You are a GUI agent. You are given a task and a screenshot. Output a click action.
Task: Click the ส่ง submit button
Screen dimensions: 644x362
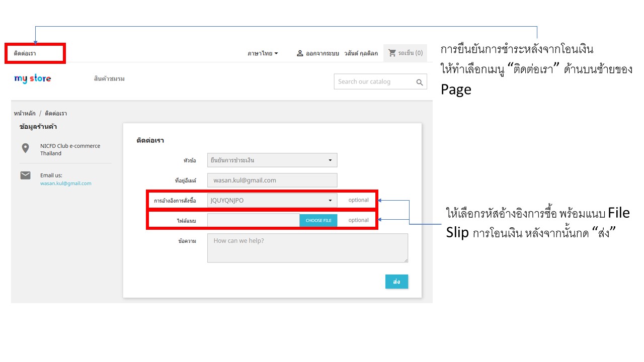[396, 282]
